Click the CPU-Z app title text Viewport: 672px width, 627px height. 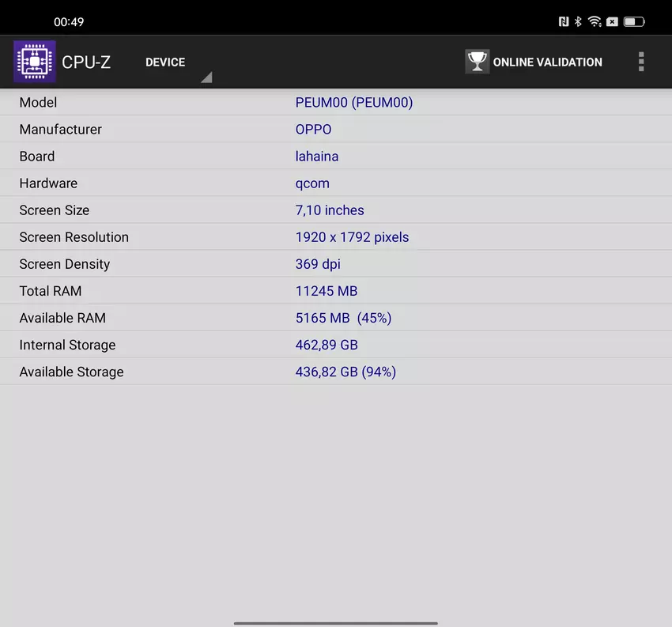tap(86, 62)
